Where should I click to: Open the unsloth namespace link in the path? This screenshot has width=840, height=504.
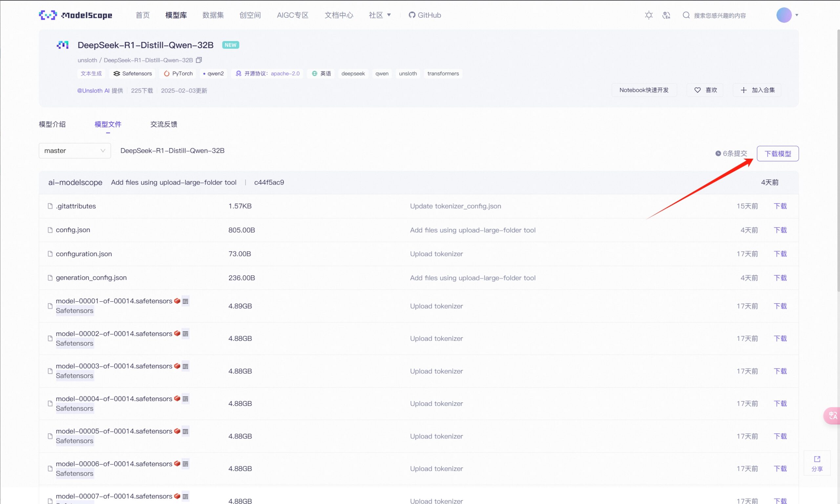click(x=87, y=60)
